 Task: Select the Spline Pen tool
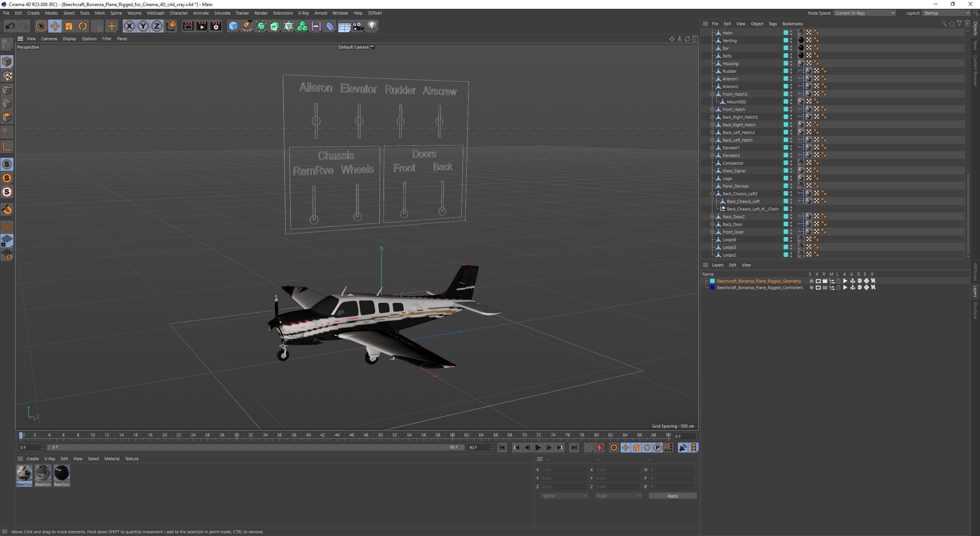coord(247,26)
